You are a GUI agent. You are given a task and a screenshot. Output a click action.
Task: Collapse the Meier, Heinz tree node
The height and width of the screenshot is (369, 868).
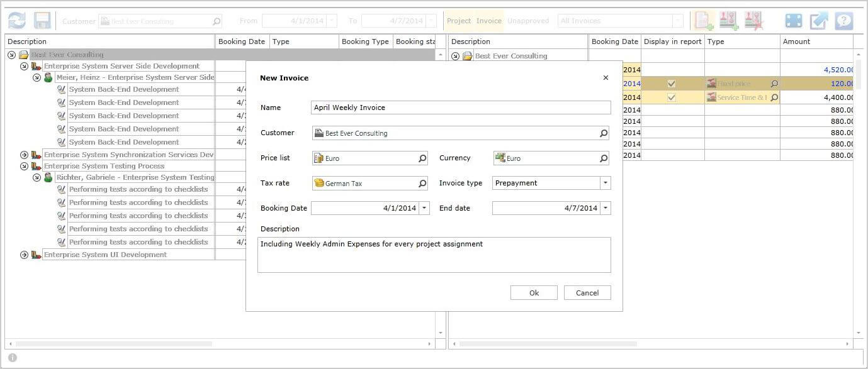37,77
